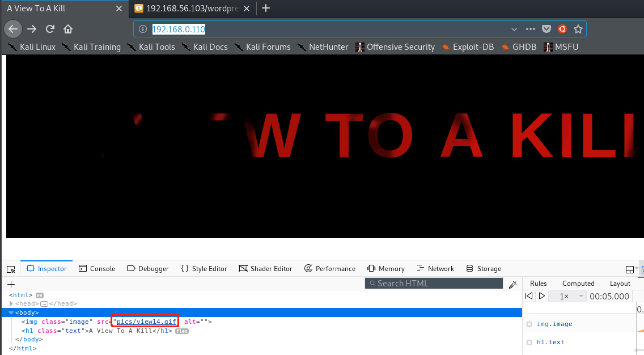This screenshot has height=355, width=644.
Task: Pick a color with the eyedropper
Action: [512, 284]
